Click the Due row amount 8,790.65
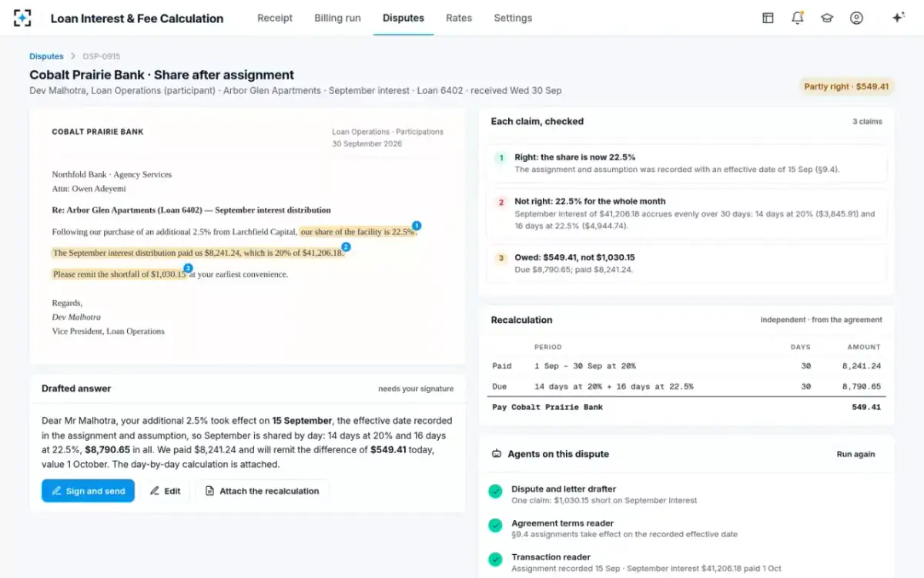This screenshot has height=578, width=924. pos(862,386)
